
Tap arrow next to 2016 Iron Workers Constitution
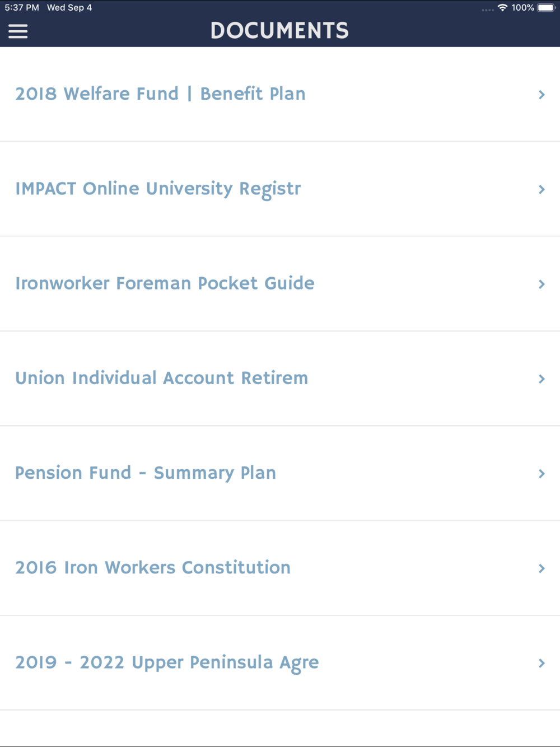coord(542,568)
